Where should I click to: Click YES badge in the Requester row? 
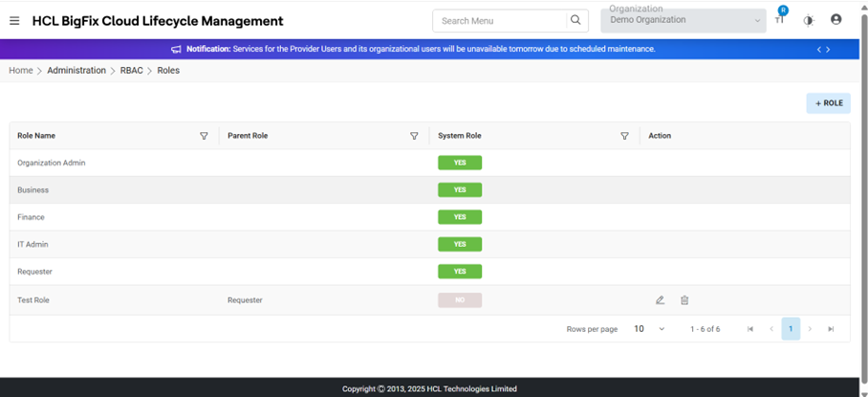click(460, 272)
